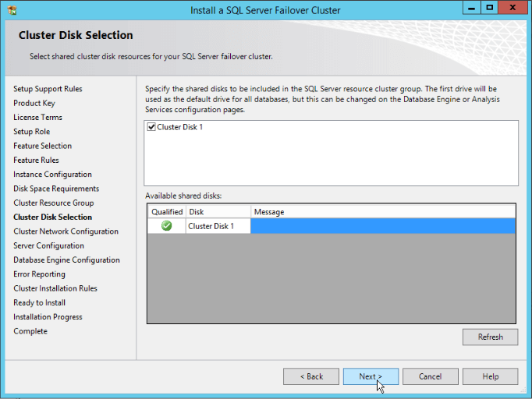This screenshot has width=532, height=399.
Task: Open Help for this setup page
Action: tap(490, 376)
